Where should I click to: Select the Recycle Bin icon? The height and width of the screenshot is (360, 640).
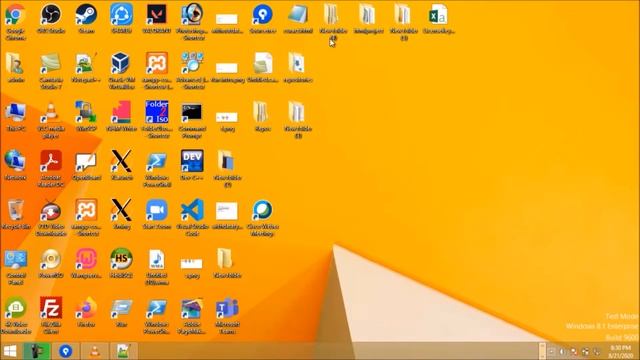pyautogui.click(x=16, y=214)
